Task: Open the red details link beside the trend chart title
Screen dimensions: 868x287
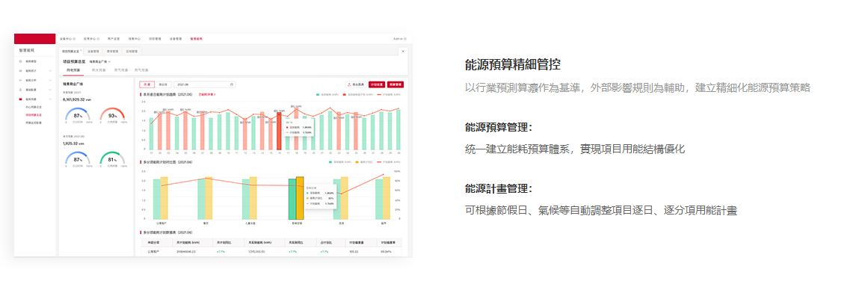Action: pos(206,95)
